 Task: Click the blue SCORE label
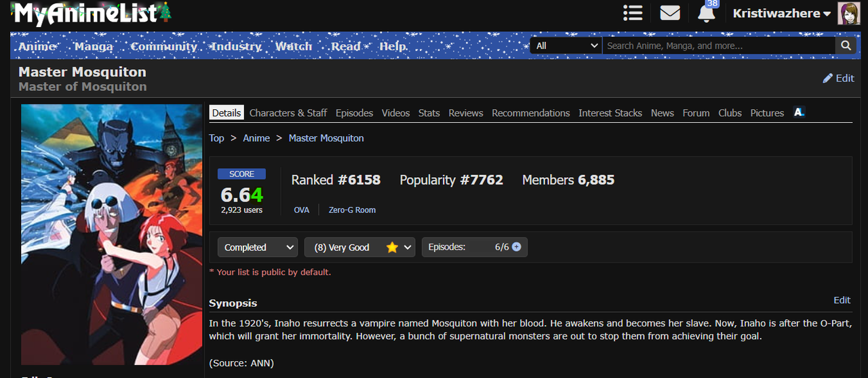(241, 174)
